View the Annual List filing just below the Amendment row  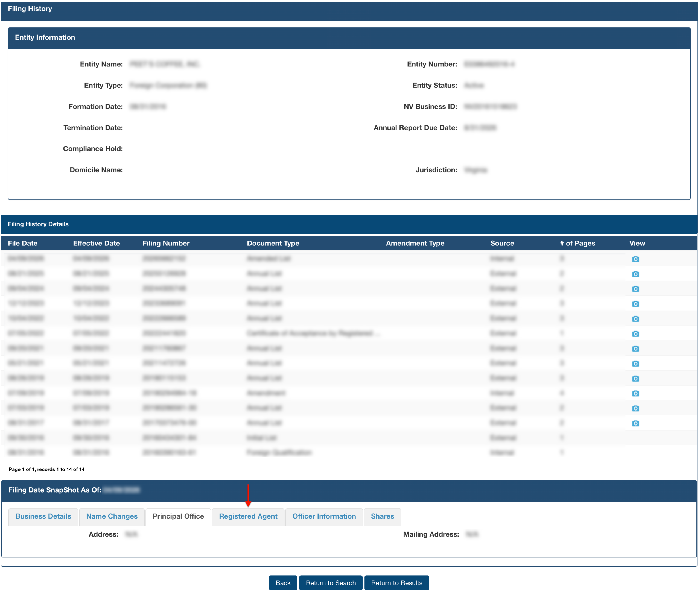point(635,408)
